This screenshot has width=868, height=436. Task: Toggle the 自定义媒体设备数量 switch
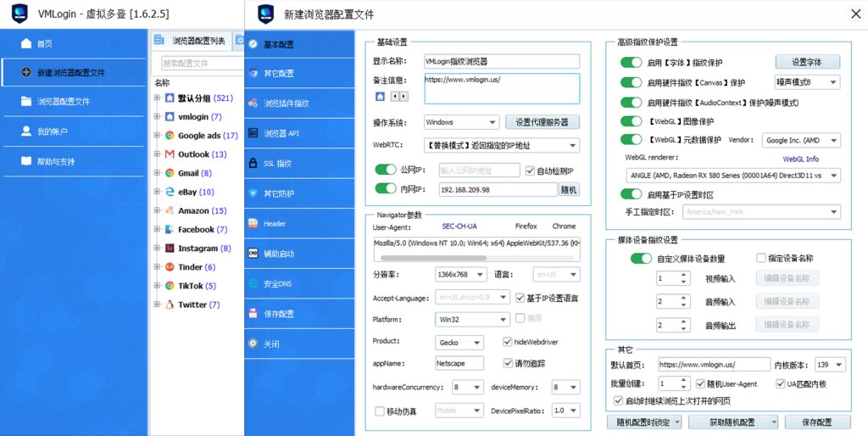[x=641, y=258]
